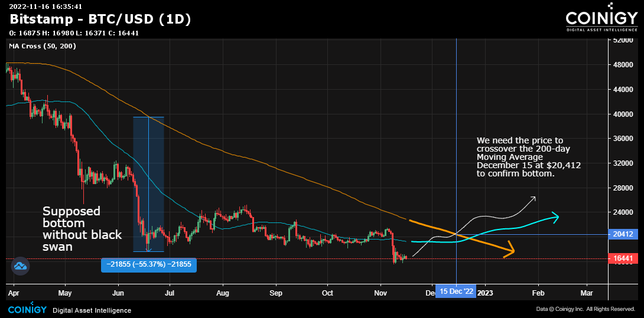Screen dimensions: 644x318
Task: Click the May label on the time axis
Action: pos(65,294)
